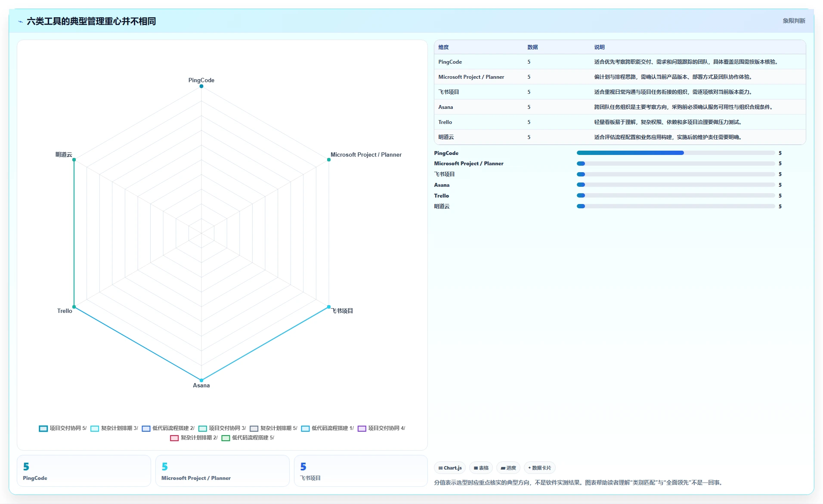This screenshot has height=504, width=823.
Task: Toggle legend item 低代码流程搭建 5/
Action: [248, 438]
